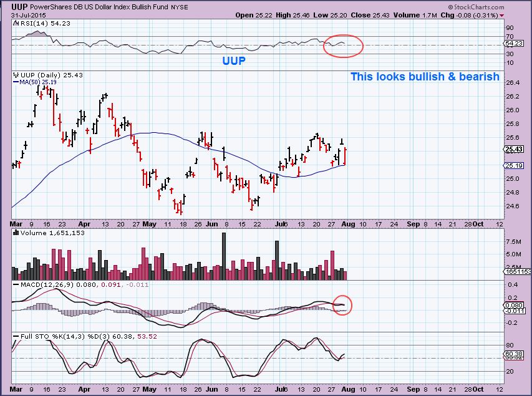The height and width of the screenshot is (396, 532).
Task: Click the small icon before RSI(14) label
Action: 16,24
